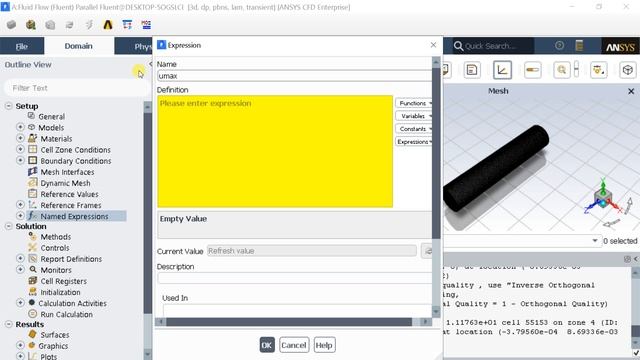Click the Cell Registers icon in outline
The height and width of the screenshot is (360, 640).
(x=32, y=281)
